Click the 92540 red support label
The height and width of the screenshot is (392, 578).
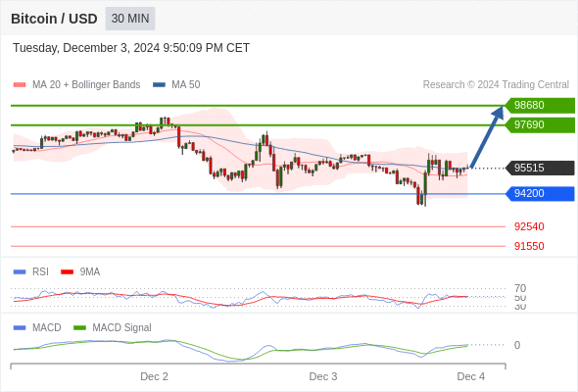point(529,226)
